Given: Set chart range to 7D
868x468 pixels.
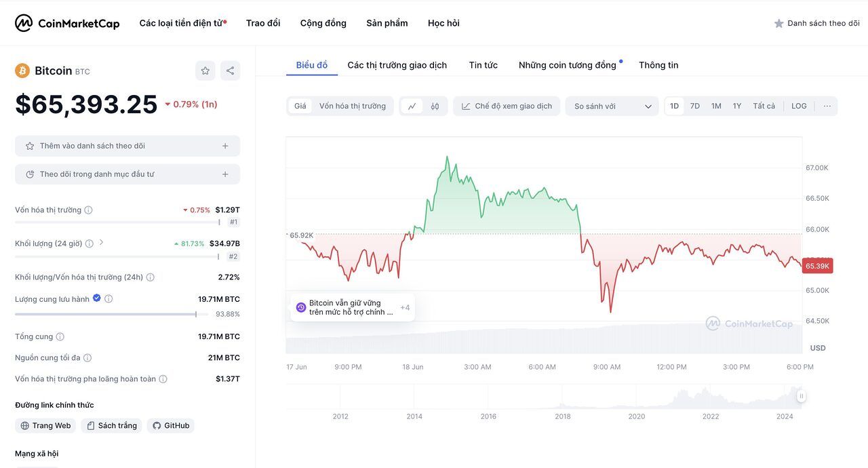Looking at the screenshot, I should pyautogui.click(x=695, y=106).
